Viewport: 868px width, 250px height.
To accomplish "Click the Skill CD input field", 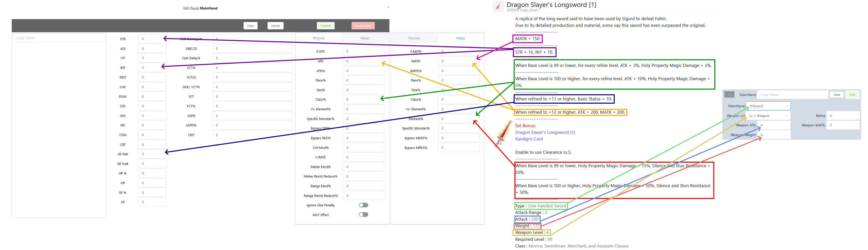I will click(252, 49).
